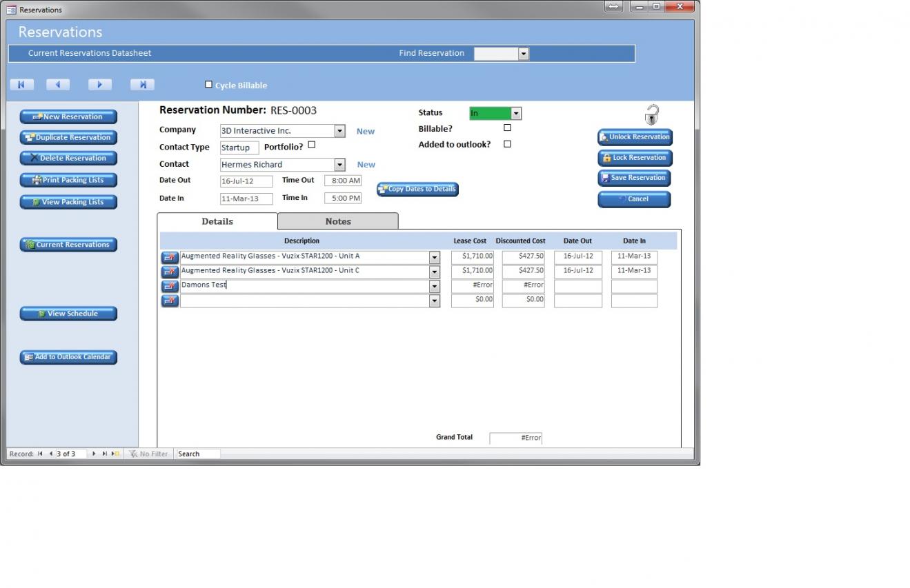Click Add to Outlook Calendar button
The image size is (910, 588).
[x=68, y=357]
